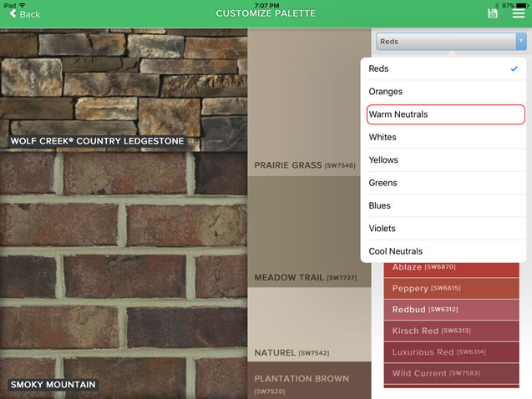Pick the Kirsch Red SW6313 swatch

coord(451,331)
